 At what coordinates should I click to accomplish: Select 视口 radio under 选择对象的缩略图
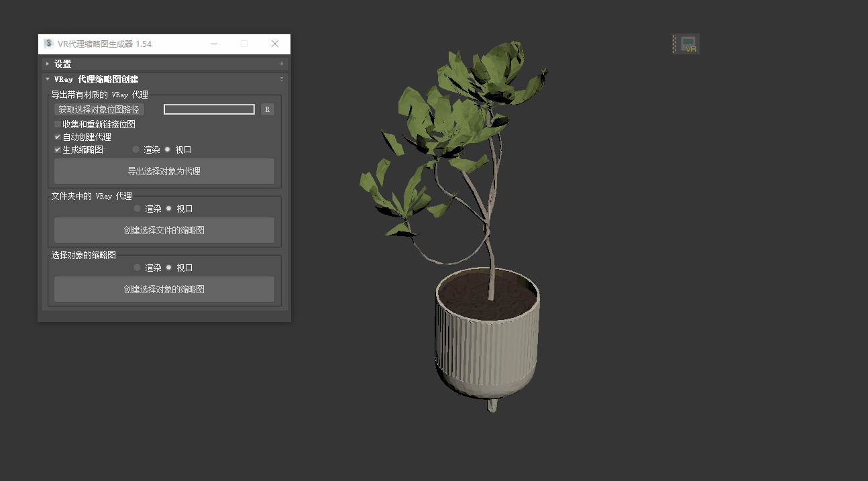click(168, 268)
